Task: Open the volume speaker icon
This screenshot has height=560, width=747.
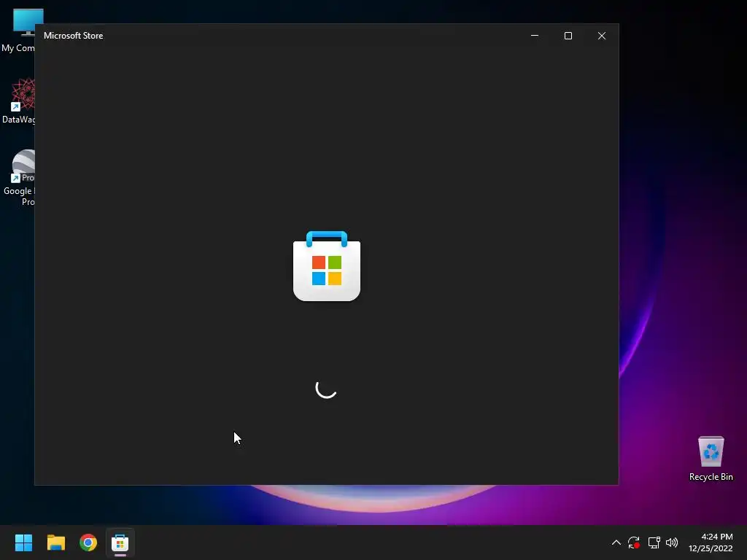Action: pyautogui.click(x=672, y=542)
